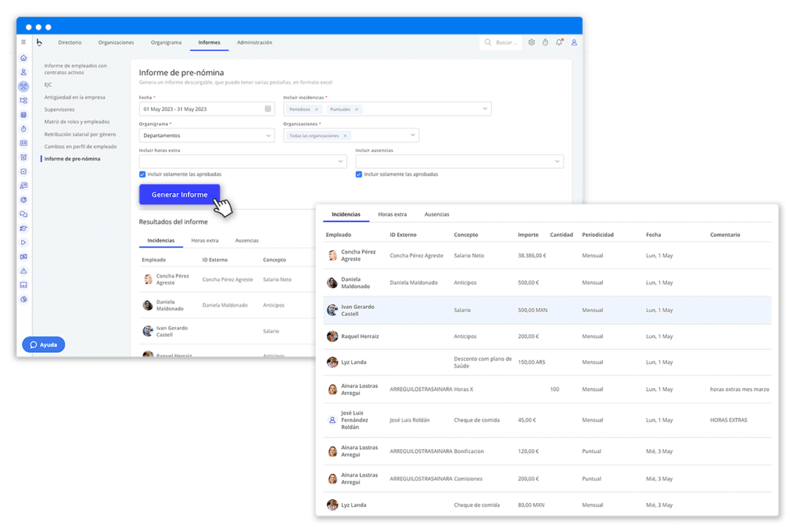Screen dimensions: 801x532
Task: Click the Buscar search field
Action: coord(506,42)
